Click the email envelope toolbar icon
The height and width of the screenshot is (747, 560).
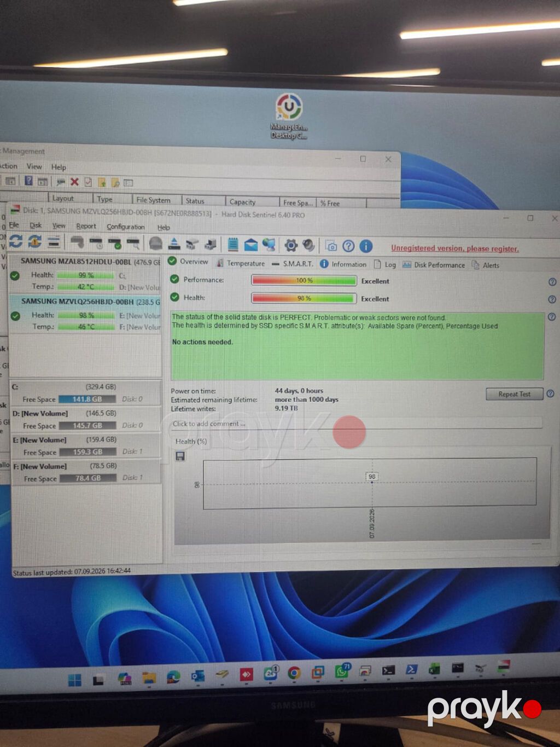251,245
